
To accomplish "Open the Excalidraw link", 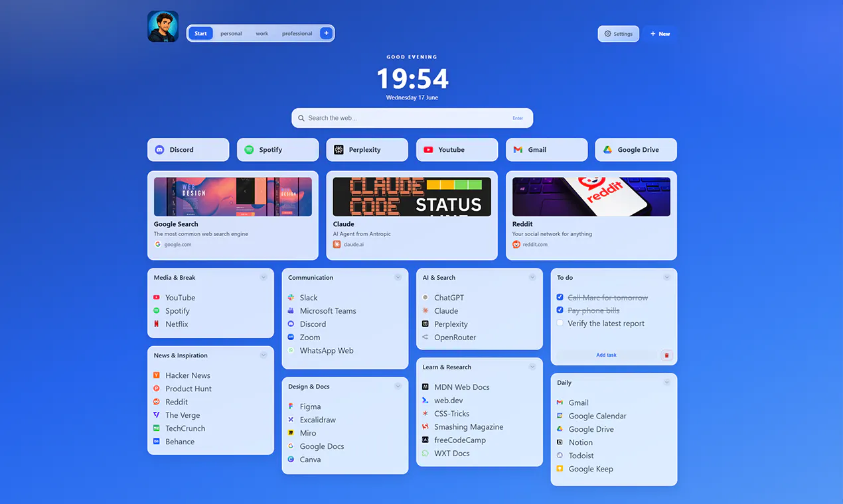I will (x=318, y=420).
